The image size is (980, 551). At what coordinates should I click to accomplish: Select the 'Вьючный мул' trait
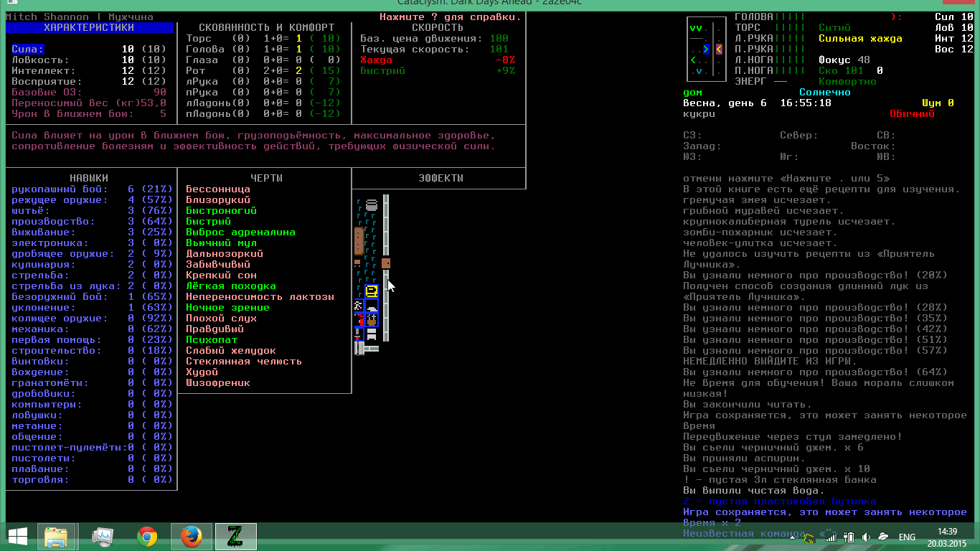221,243
